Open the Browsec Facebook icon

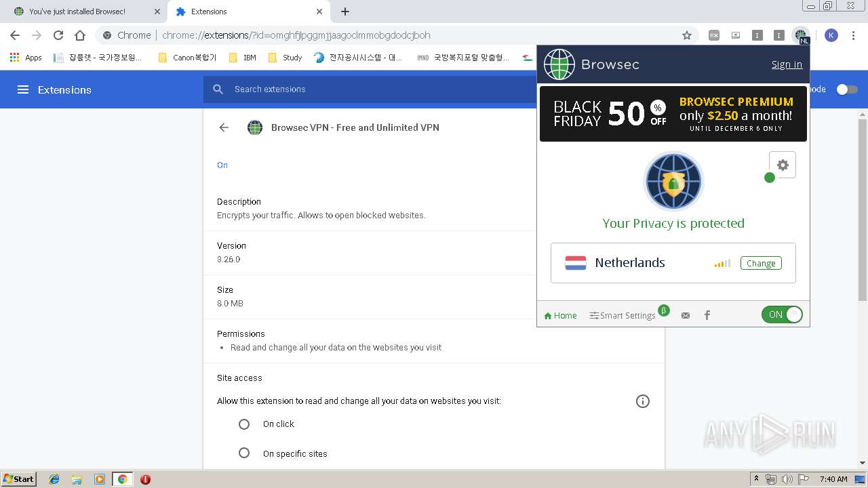(707, 315)
